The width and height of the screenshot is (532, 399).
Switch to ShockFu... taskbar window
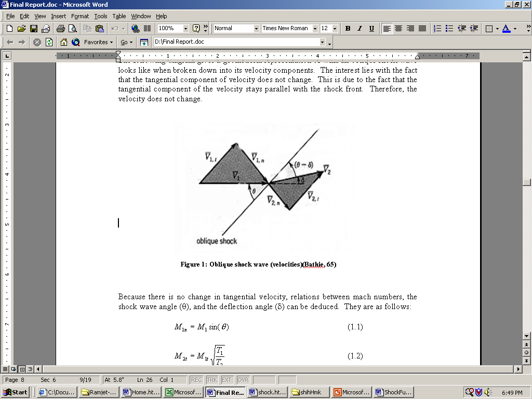pyautogui.click(x=394, y=392)
